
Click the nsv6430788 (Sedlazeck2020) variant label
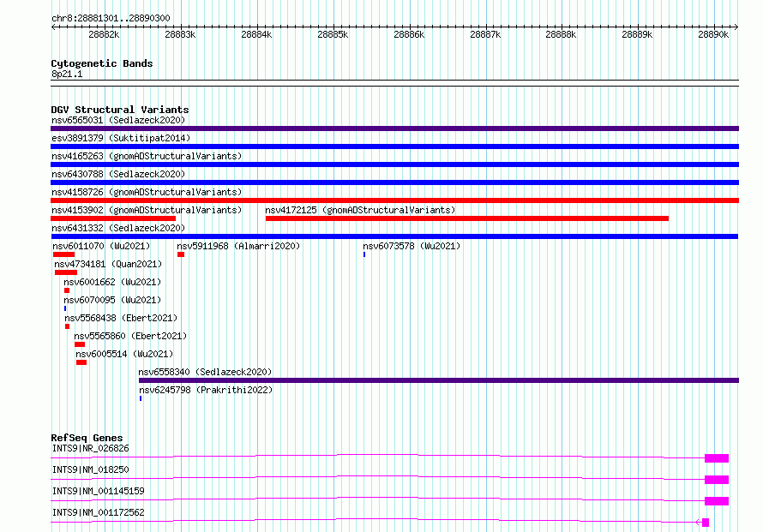118,174
